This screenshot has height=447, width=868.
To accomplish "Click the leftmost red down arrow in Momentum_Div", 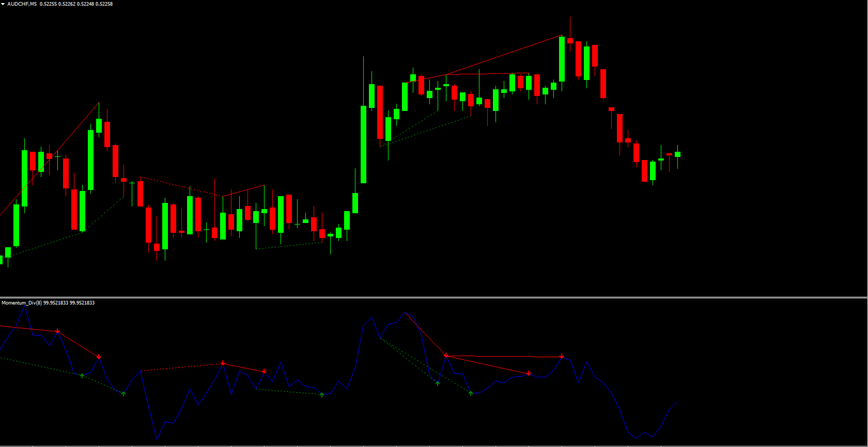I will (x=57, y=331).
